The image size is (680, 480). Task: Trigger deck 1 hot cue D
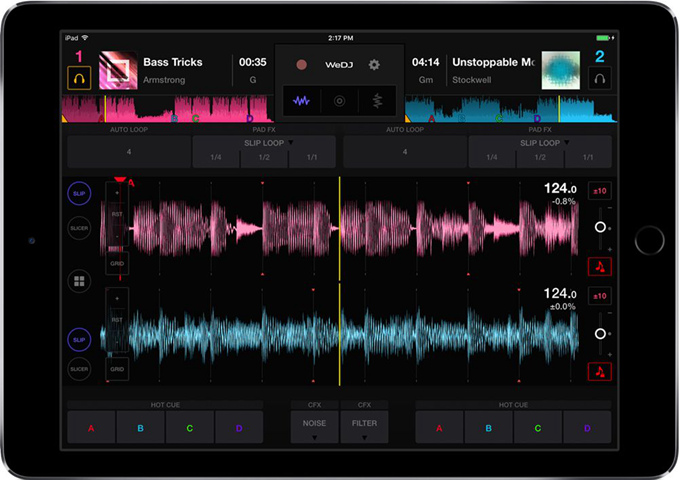pos(239,428)
